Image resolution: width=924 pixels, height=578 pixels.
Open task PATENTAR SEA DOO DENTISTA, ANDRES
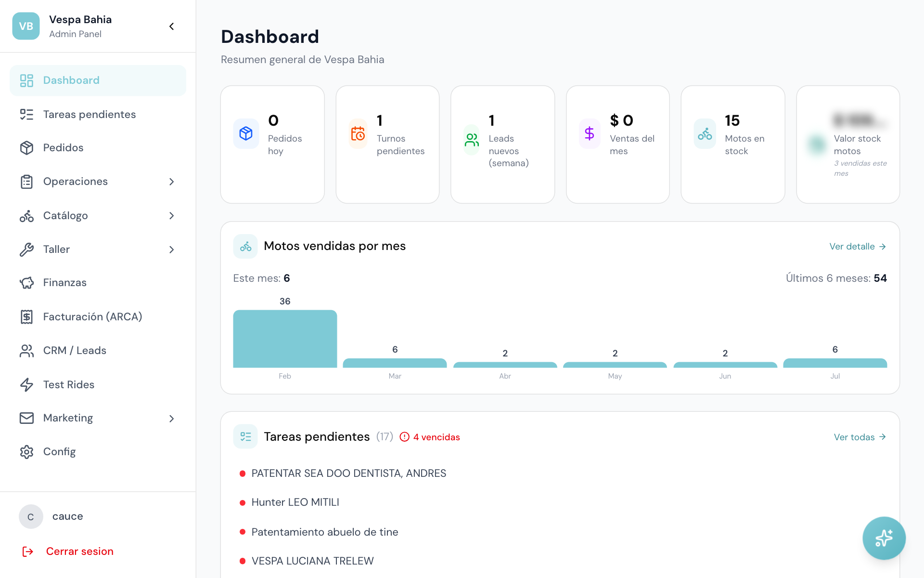pyautogui.click(x=348, y=473)
